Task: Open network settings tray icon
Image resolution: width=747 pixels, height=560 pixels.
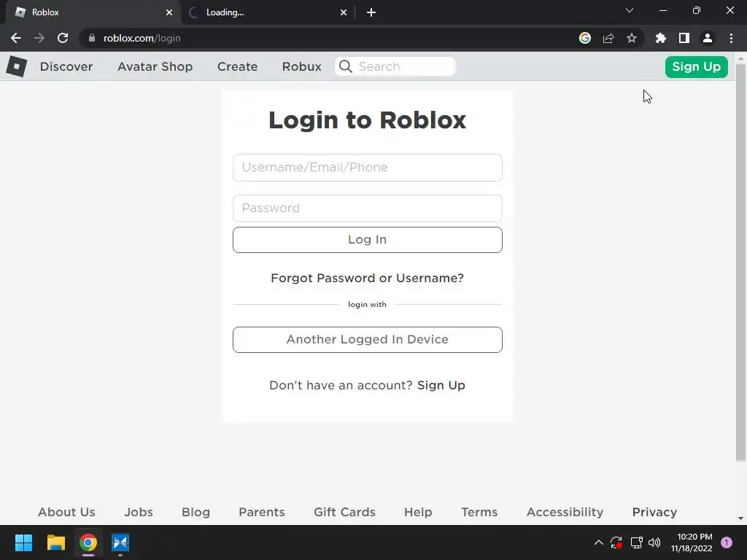Action: point(636,542)
